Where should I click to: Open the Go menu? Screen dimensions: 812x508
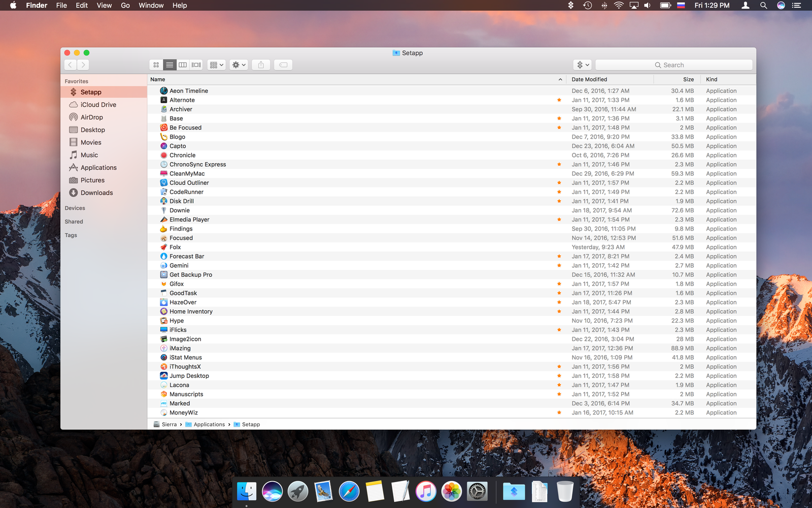coord(125,5)
